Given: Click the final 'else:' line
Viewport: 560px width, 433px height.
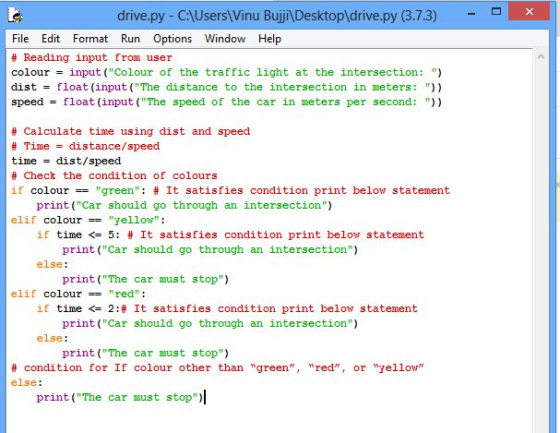Looking at the screenshot, I should click(27, 383).
